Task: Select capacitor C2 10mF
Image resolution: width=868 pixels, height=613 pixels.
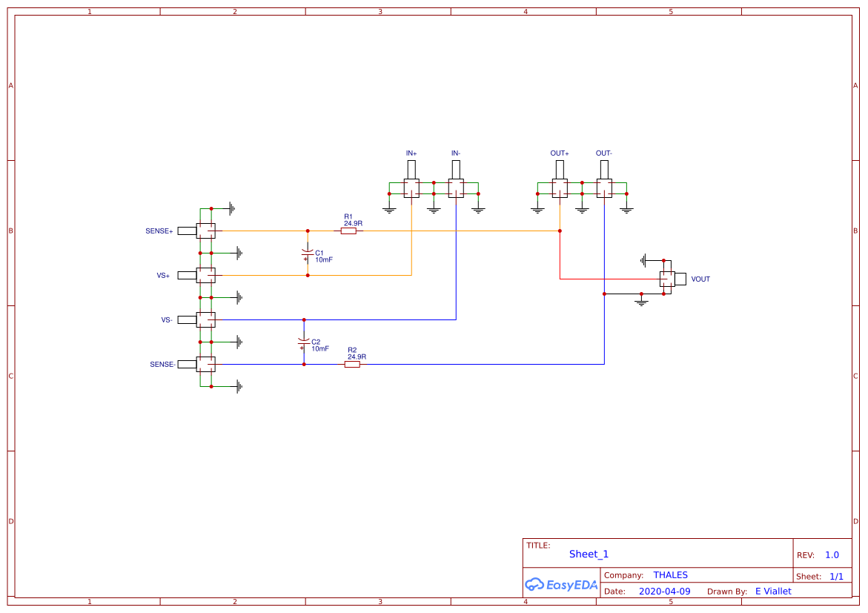Action: 304,343
